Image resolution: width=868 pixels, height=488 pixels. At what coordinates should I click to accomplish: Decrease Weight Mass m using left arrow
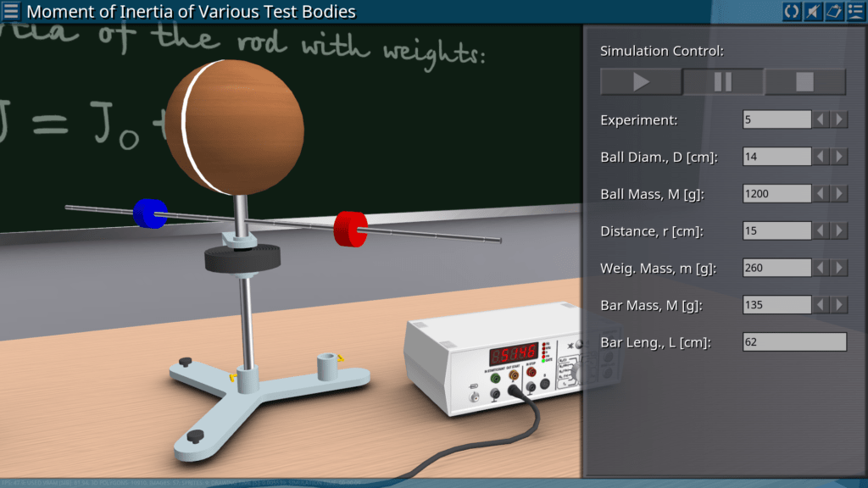tap(821, 268)
